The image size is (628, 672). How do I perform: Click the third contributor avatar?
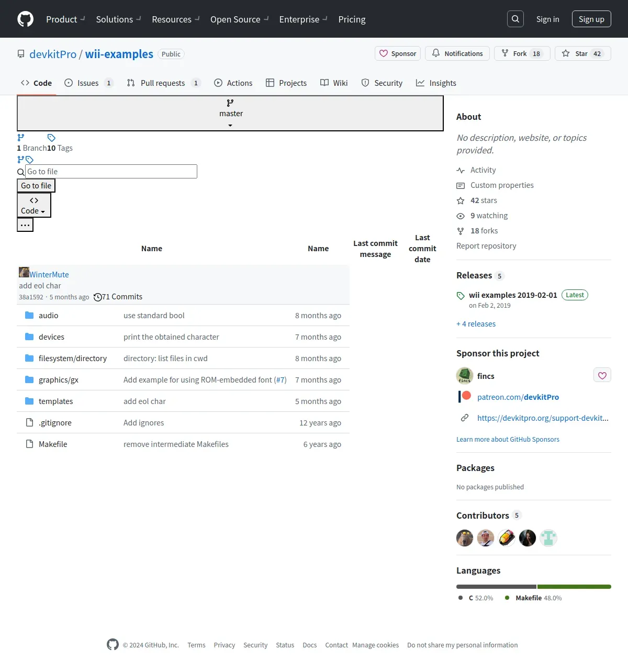(507, 538)
